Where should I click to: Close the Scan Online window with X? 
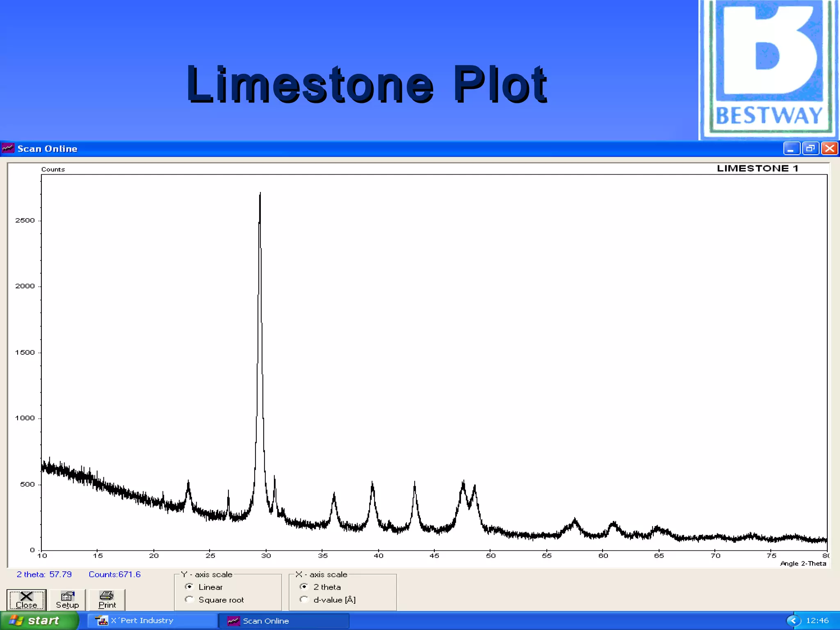829,148
